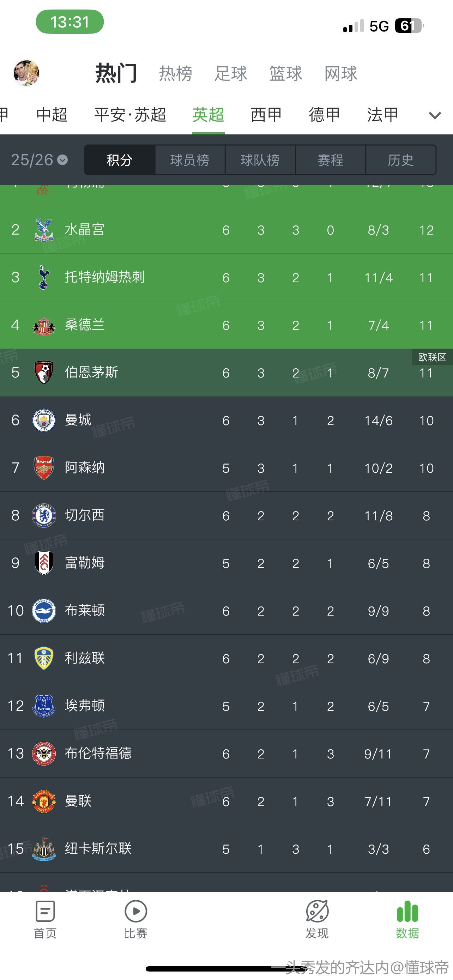
Task: Tap the Crystal Palace club crest
Action: click(x=44, y=230)
